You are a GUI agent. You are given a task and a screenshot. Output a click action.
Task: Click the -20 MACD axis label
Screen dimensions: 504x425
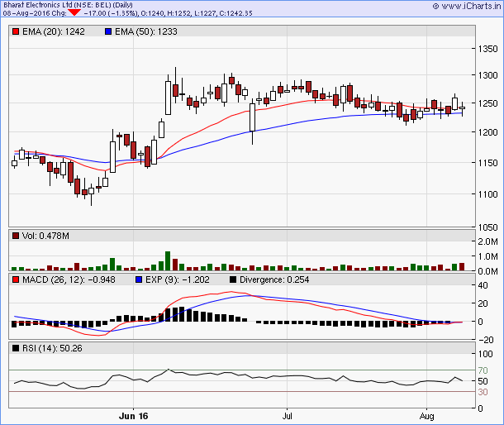click(x=486, y=340)
